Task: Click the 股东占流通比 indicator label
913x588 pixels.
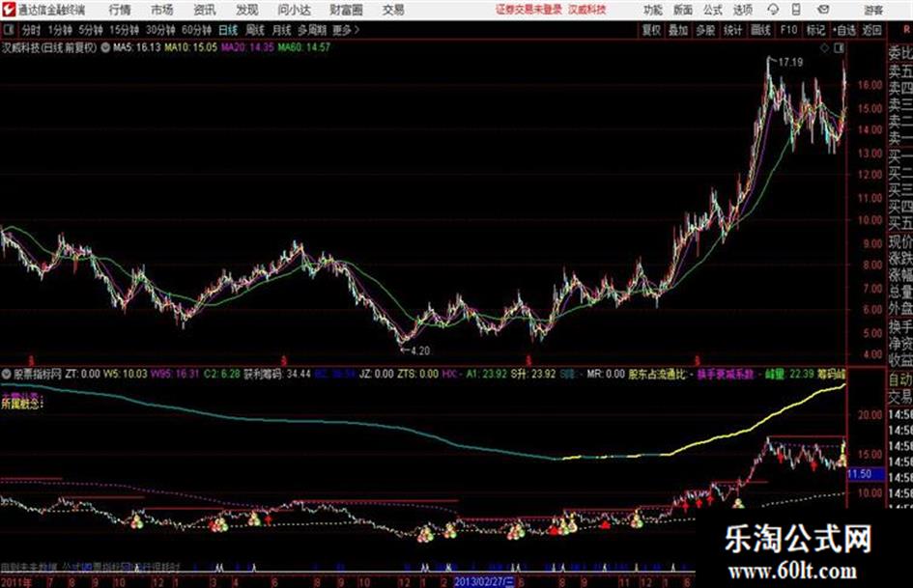Action: click(657, 374)
